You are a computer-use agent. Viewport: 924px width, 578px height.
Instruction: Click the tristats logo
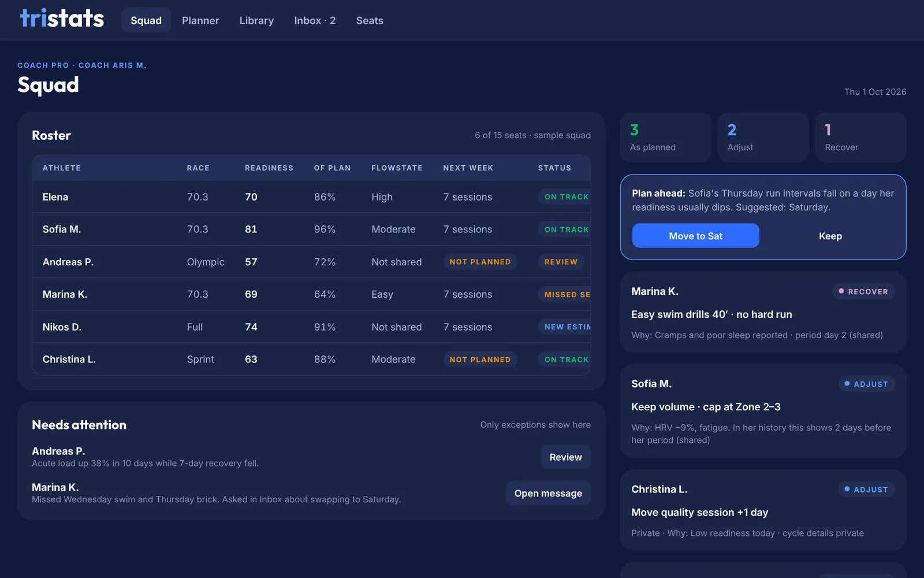click(62, 18)
